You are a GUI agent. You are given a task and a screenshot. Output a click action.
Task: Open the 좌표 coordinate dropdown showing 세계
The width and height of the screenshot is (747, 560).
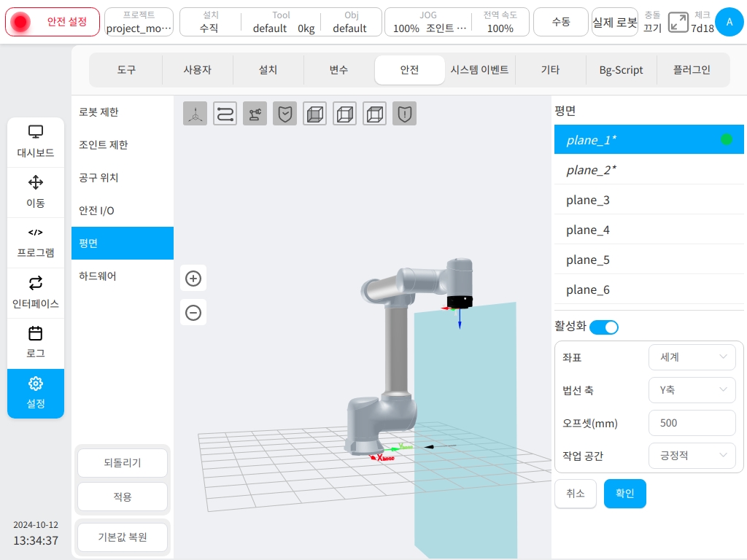pos(692,357)
